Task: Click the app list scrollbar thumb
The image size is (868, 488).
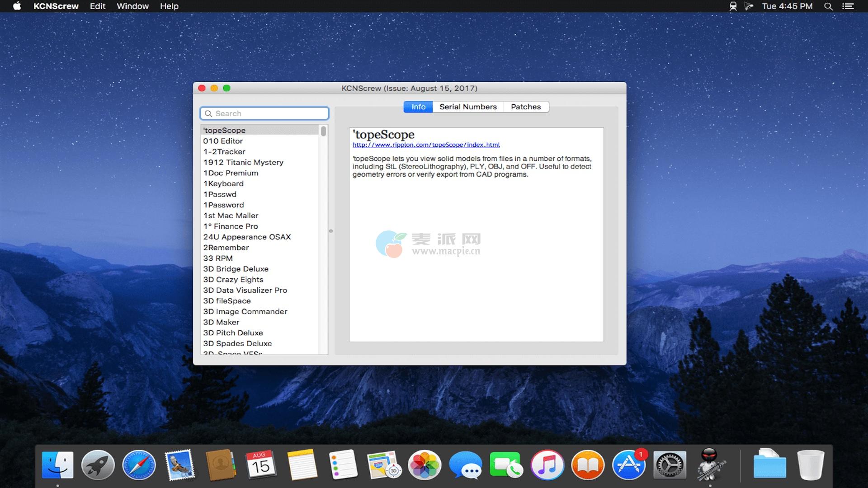Action: click(x=323, y=131)
